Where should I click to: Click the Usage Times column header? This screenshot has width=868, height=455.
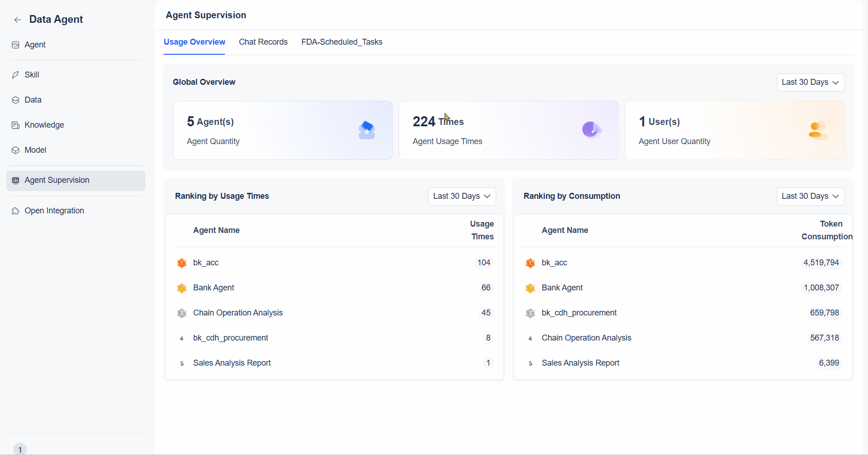coord(482,230)
